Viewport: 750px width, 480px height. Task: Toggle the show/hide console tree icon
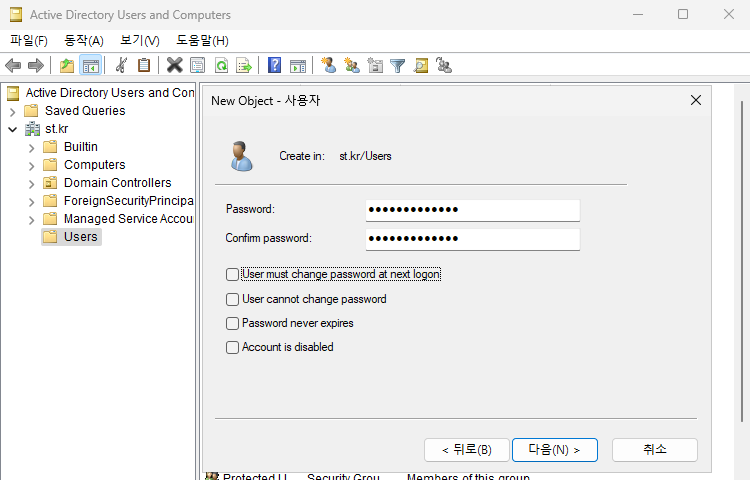coord(90,65)
